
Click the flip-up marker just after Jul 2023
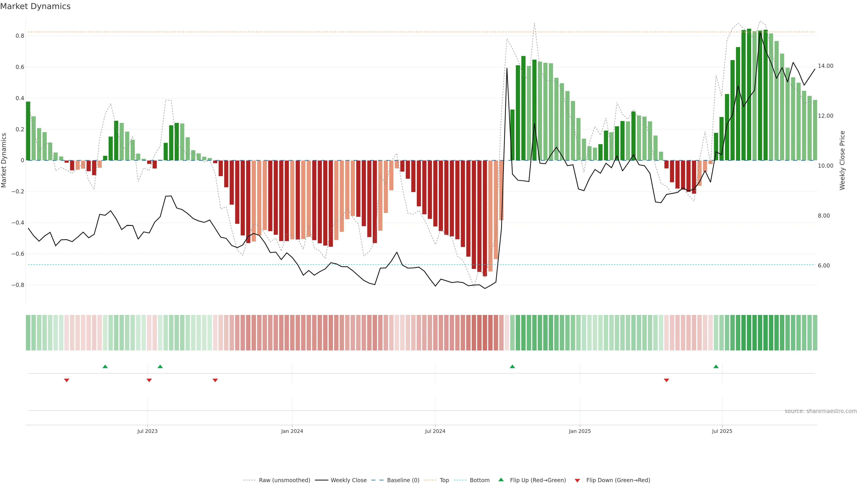pos(160,366)
